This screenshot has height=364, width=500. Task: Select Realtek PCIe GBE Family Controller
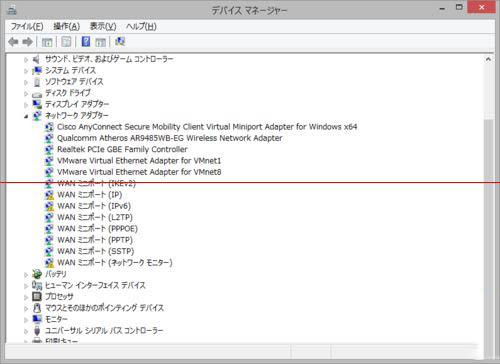pyautogui.click(x=122, y=149)
